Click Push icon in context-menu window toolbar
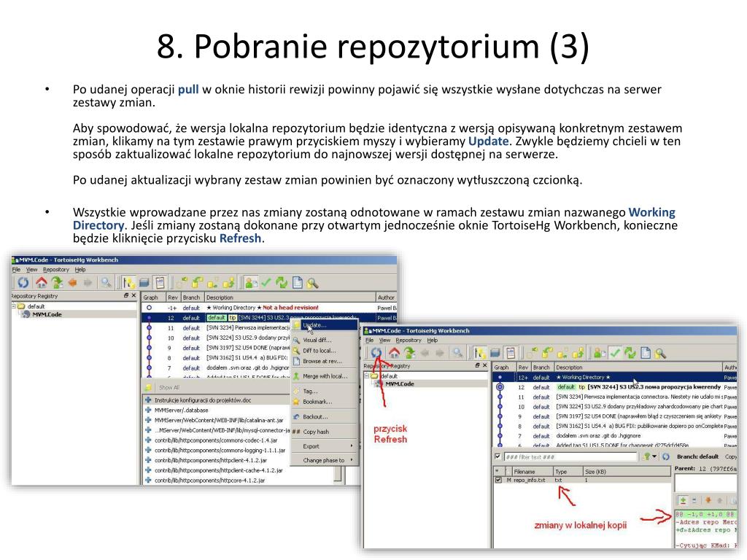Screen dimensions: 747x560 (x=228, y=283)
